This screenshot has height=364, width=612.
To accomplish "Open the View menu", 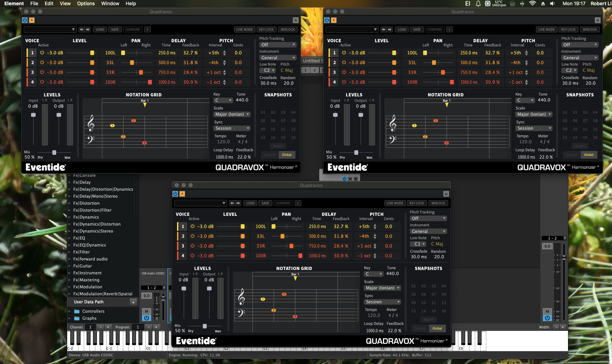I will [65, 3].
